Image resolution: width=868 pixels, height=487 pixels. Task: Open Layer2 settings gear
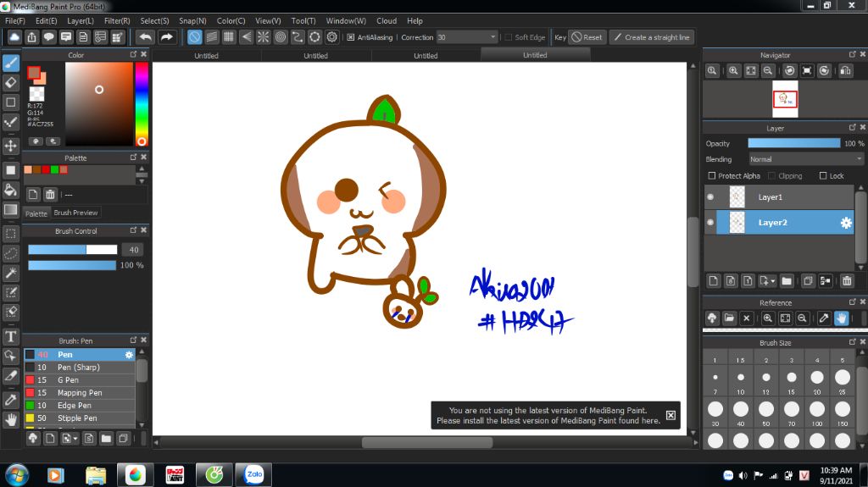point(846,223)
